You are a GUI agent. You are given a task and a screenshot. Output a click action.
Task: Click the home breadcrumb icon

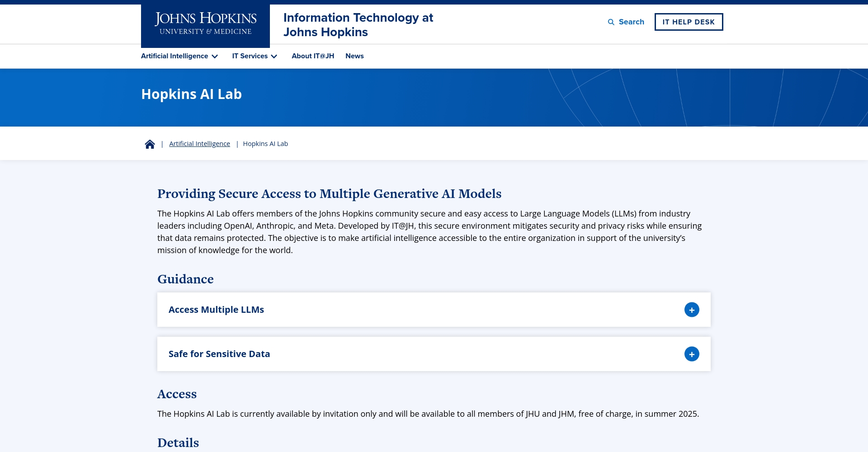(x=150, y=144)
